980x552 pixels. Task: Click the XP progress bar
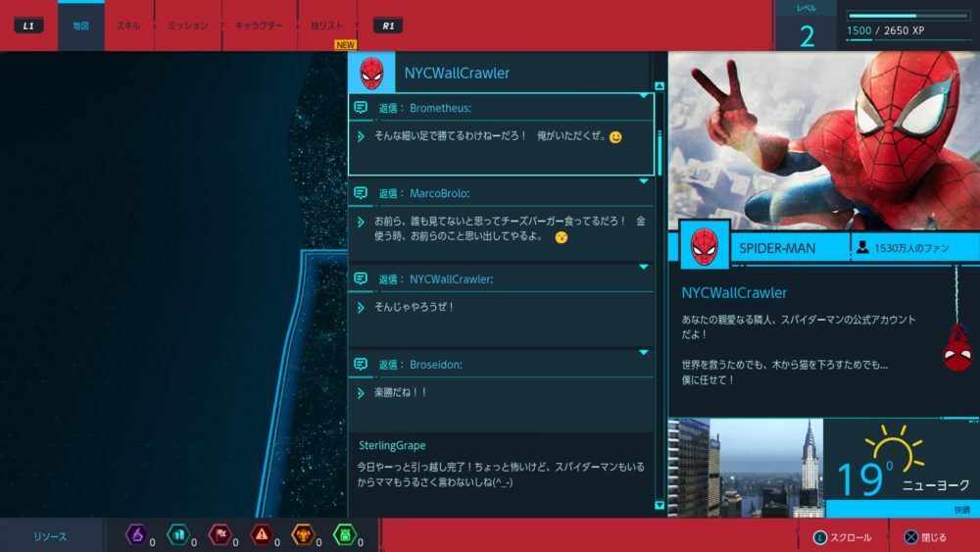click(x=906, y=16)
